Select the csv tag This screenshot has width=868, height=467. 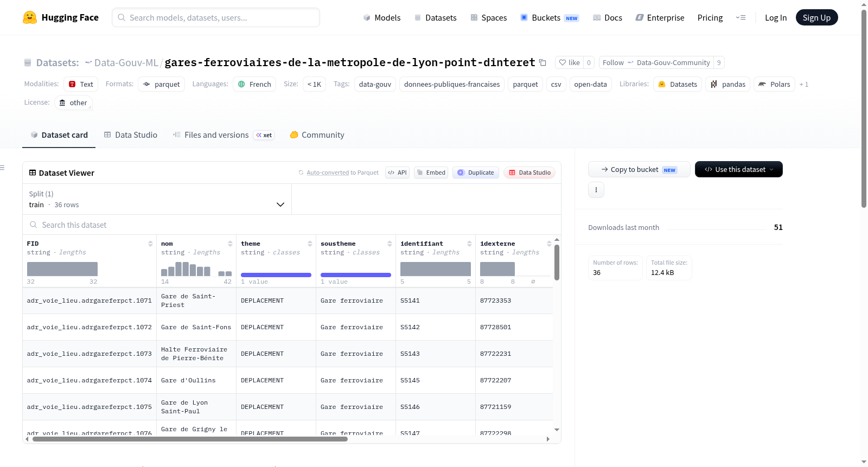[556, 84]
